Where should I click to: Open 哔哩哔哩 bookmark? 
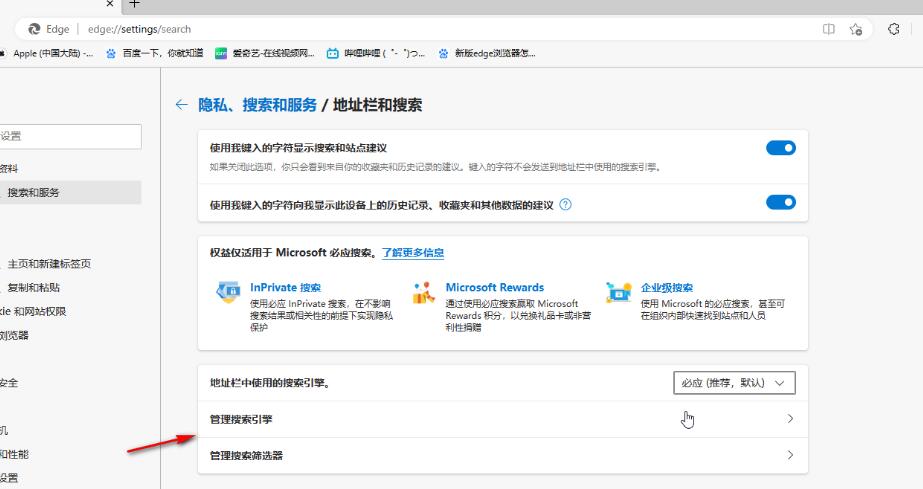[376, 53]
